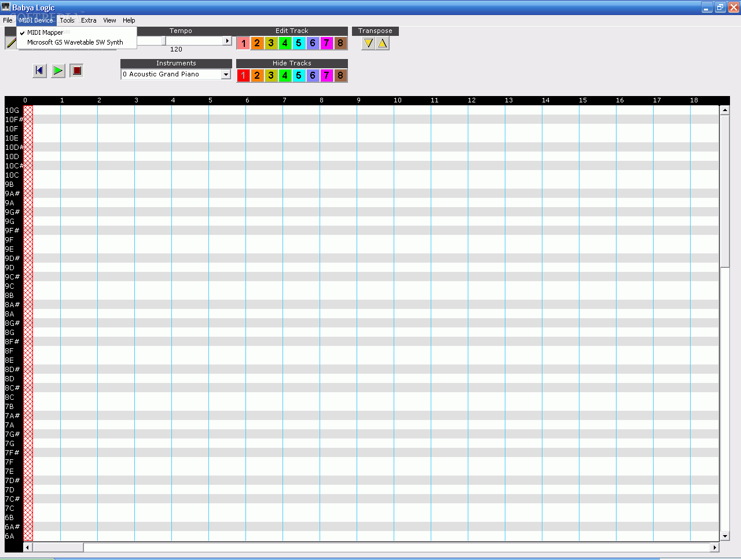Hide track 7 in Hide Tracks
Viewport: 741px width, 560px height.
pyautogui.click(x=327, y=76)
